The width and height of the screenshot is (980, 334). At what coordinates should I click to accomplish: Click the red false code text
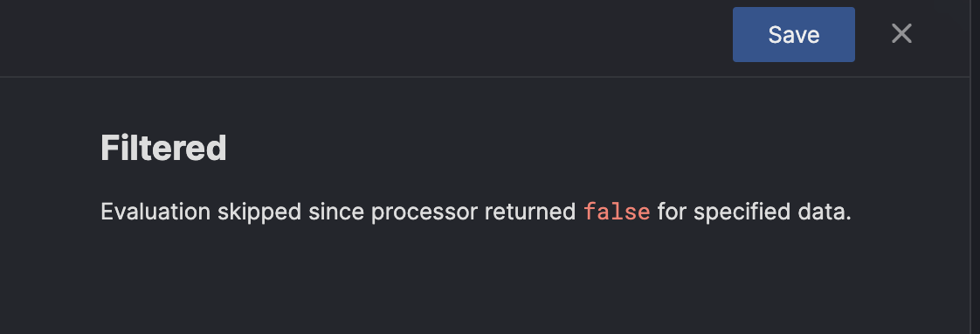(617, 212)
